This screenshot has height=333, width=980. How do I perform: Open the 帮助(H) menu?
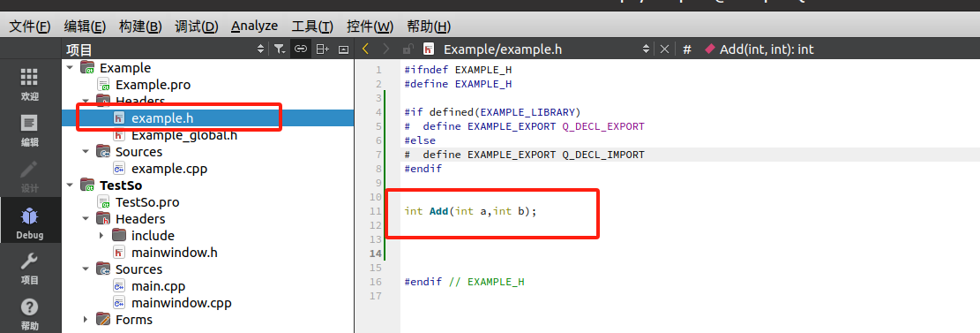point(429,26)
